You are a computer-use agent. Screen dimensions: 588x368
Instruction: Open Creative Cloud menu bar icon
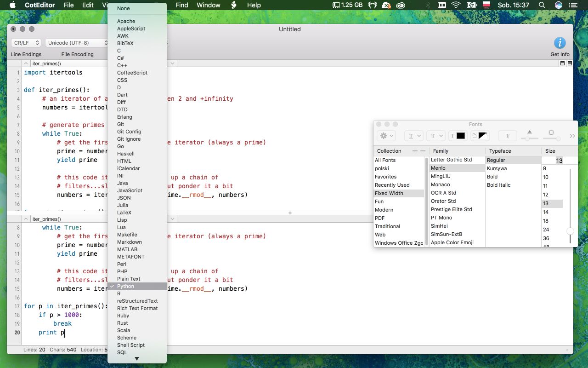pos(401,5)
